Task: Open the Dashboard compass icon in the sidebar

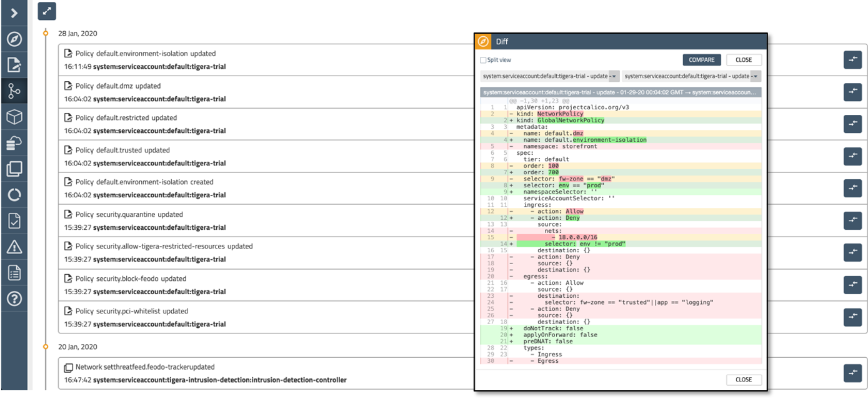Action: tap(12, 39)
